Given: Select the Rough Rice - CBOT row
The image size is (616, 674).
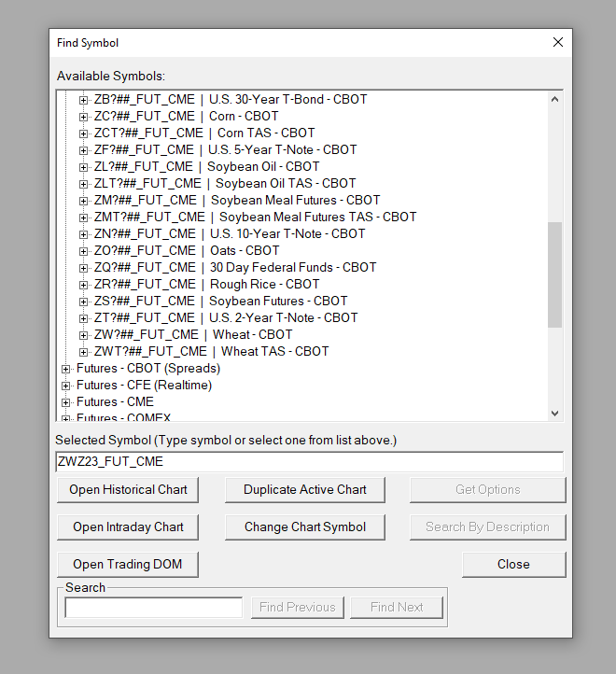Looking at the screenshot, I should pyautogui.click(x=207, y=284).
